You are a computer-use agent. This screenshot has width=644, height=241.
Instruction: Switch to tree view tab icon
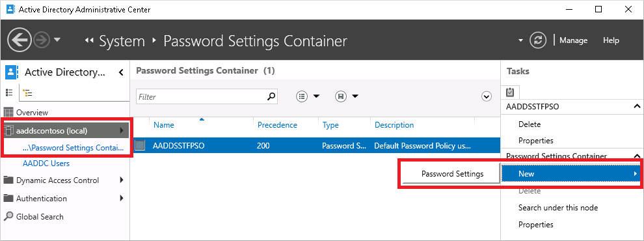27,92
